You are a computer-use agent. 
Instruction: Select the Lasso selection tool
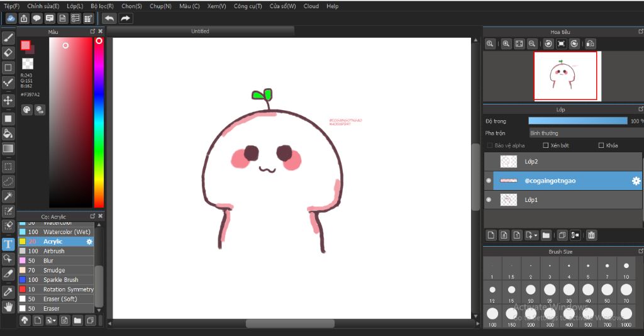8,181
